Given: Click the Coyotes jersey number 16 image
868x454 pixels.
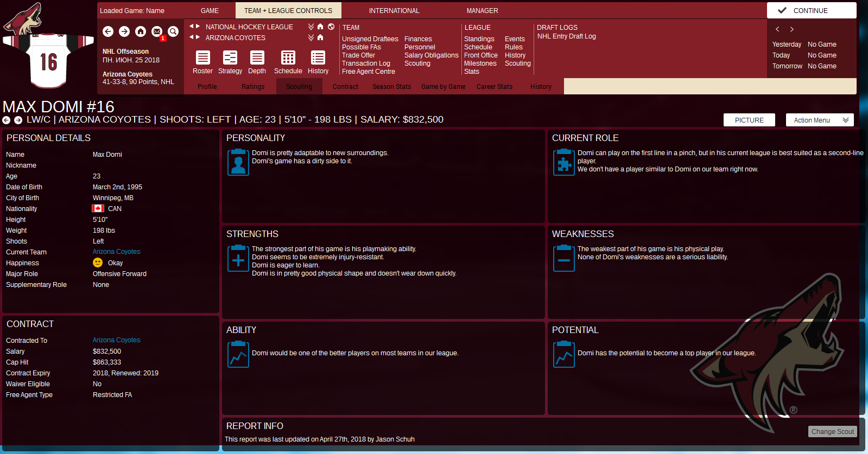Looking at the screenshot, I should (49, 60).
